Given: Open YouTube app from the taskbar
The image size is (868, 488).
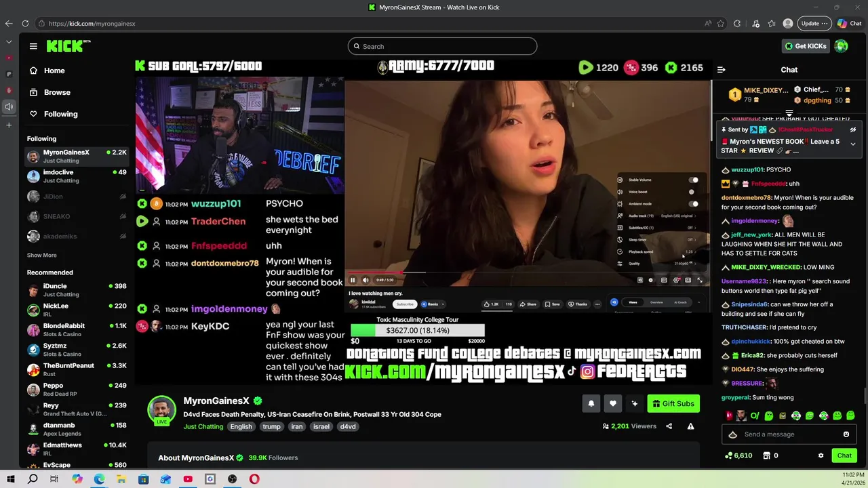Looking at the screenshot, I should tap(188, 479).
